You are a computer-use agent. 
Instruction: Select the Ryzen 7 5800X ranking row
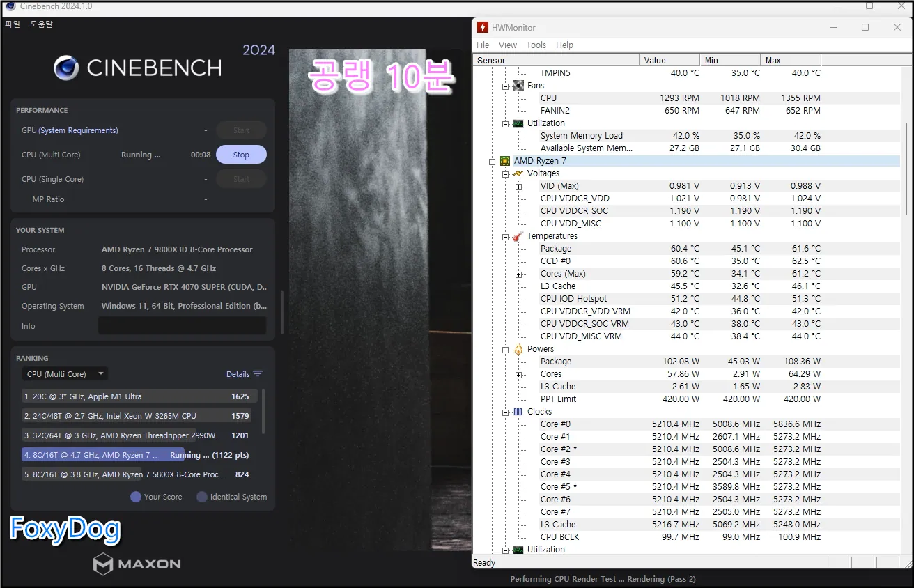139,474
